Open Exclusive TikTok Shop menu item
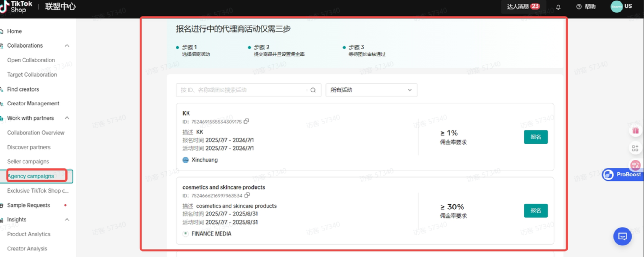The image size is (644, 257). (38, 190)
